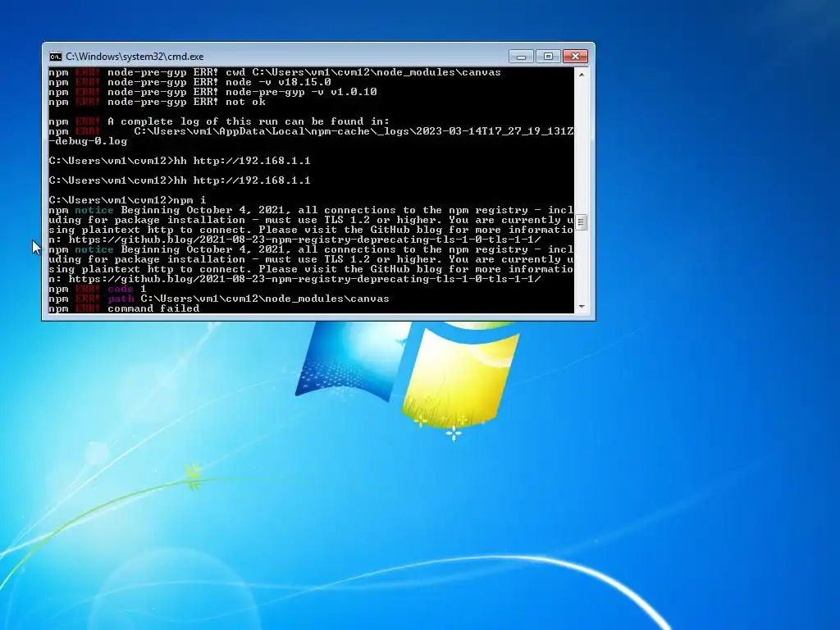Click the path line ending node_modules\canvas at bottom
This screenshot has width=840, height=630.
[219, 299]
